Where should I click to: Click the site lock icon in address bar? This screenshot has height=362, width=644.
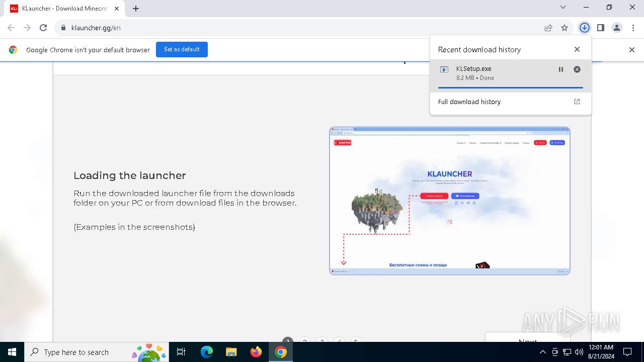(63, 28)
